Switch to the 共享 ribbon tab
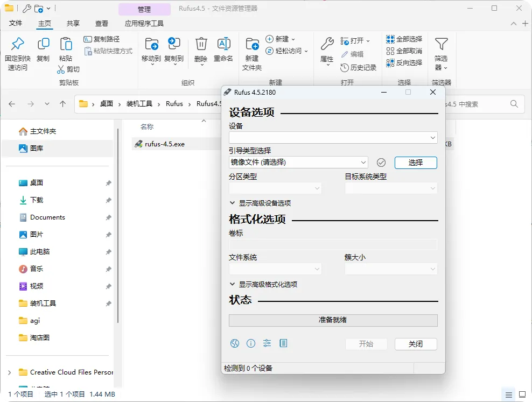The image size is (532, 402). click(x=73, y=23)
